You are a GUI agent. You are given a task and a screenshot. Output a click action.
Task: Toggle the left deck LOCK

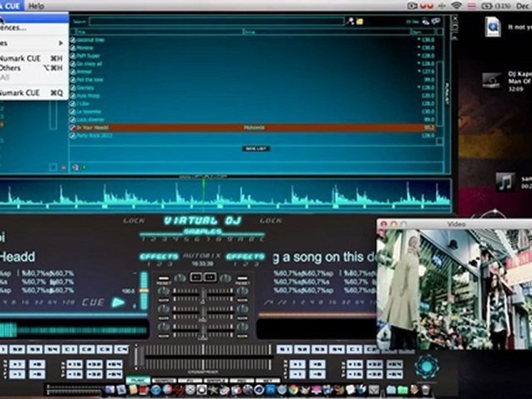pos(134,221)
